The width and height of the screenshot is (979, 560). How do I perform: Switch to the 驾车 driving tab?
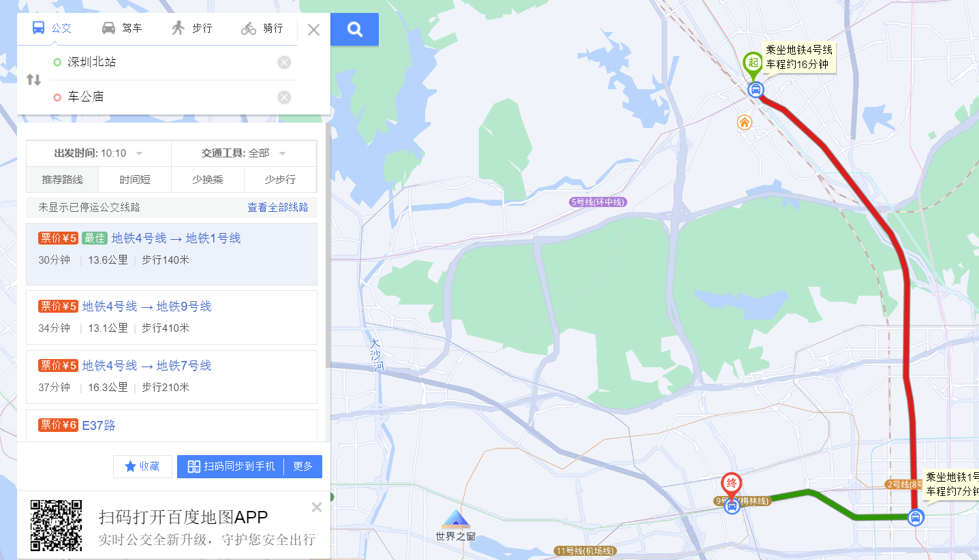pos(122,29)
